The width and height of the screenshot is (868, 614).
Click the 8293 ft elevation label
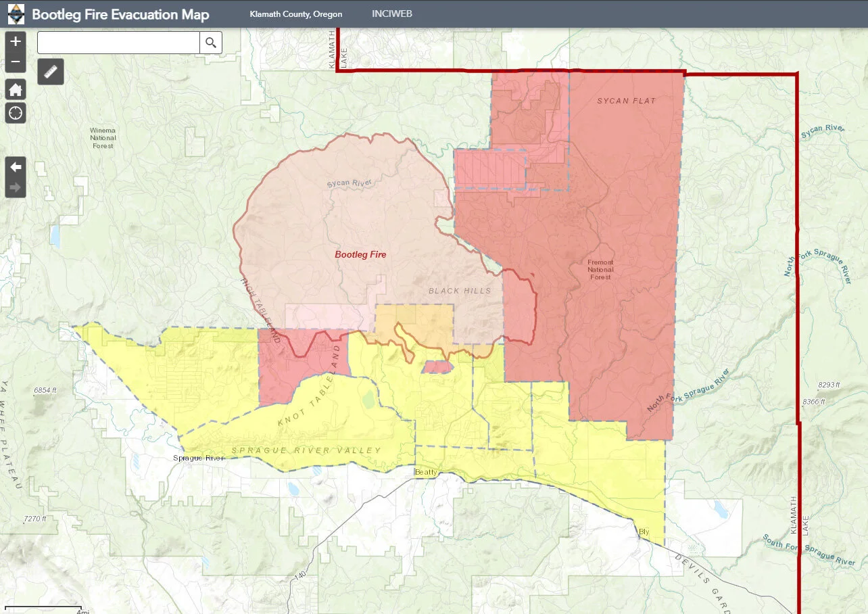pyautogui.click(x=829, y=385)
